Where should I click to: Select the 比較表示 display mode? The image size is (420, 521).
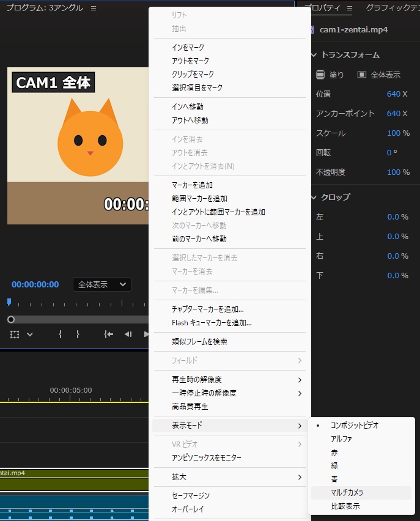361,506
